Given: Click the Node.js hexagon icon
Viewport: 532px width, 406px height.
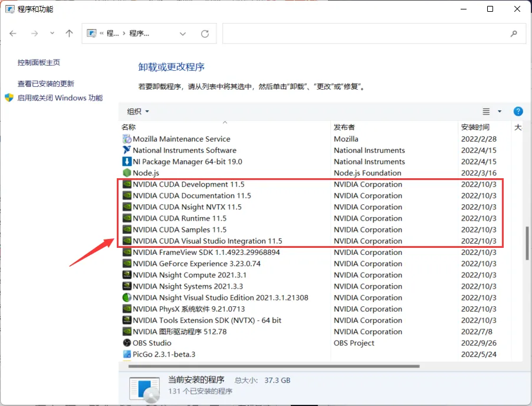Looking at the screenshot, I should pyautogui.click(x=127, y=173).
